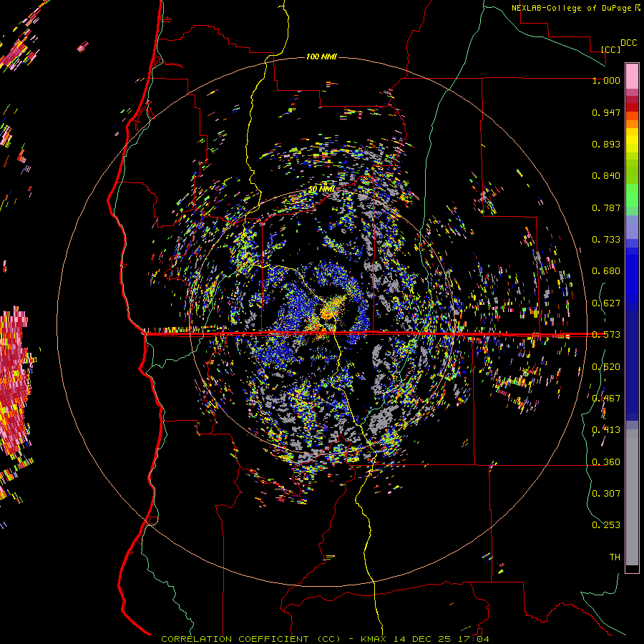Select the 0.520 scale value
Viewport: 644px width, 644px height.
[606, 367]
